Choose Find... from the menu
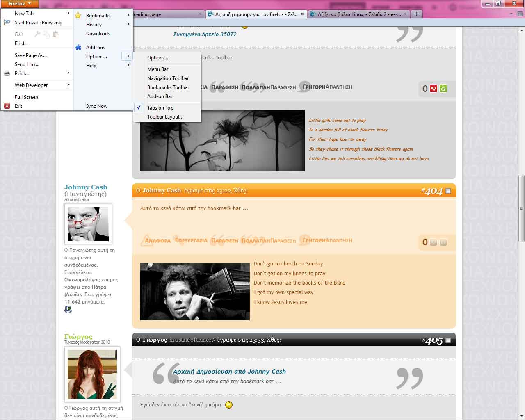This screenshot has width=525, height=420. click(21, 43)
